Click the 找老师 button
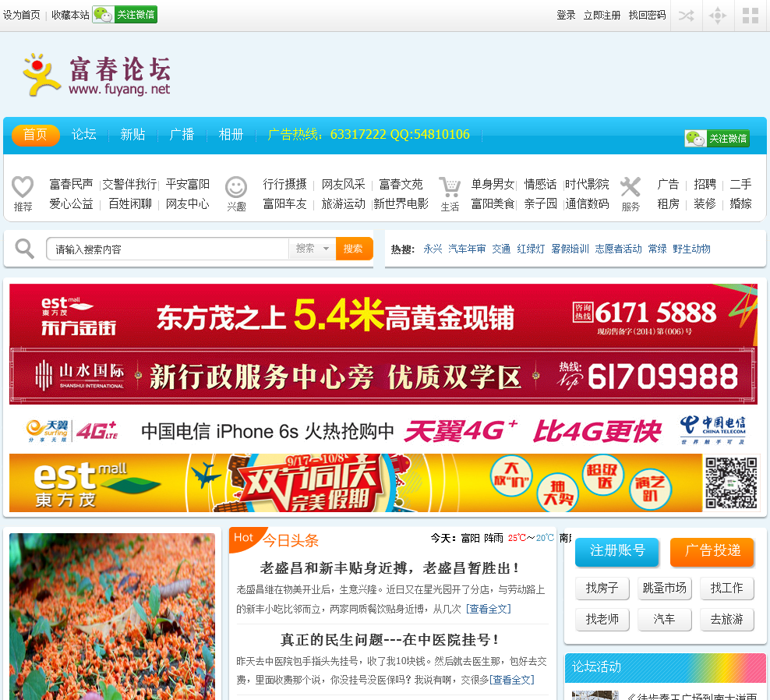The width and height of the screenshot is (770, 700). click(602, 620)
